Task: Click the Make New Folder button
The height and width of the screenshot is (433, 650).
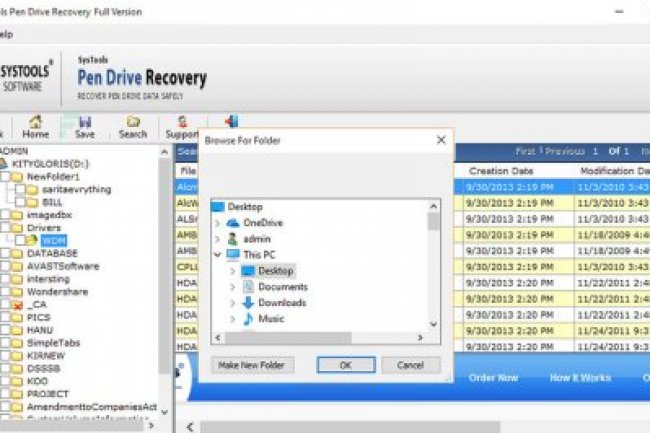Action: (x=251, y=365)
